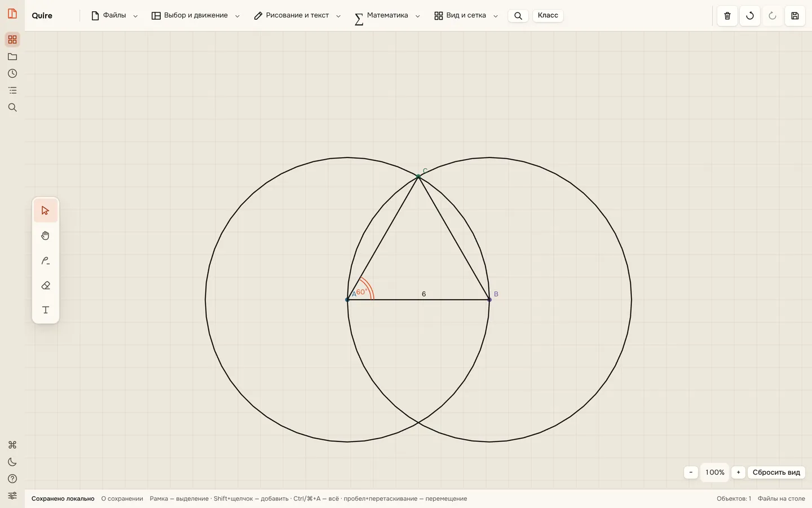Image resolution: width=812 pixels, height=508 pixels.
Task: Click the segment length label 6
Action: click(x=424, y=294)
